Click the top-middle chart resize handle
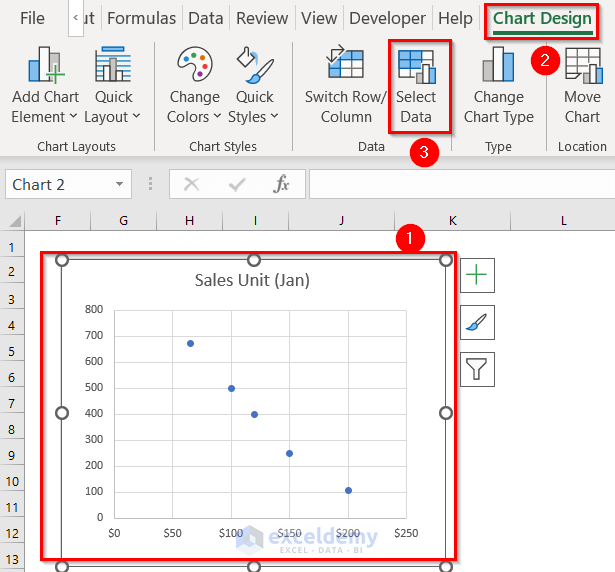Screen dimensions: 615x572 [x=254, y=260]
